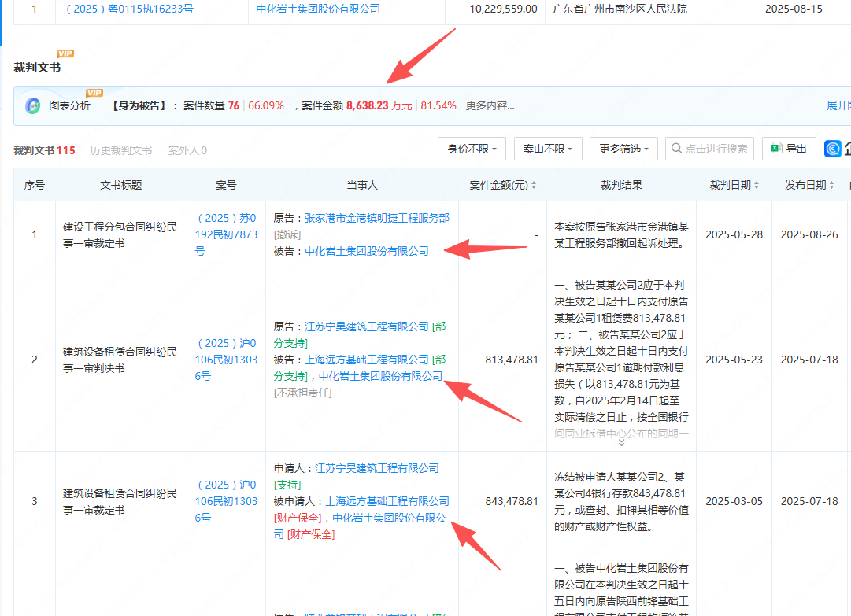Open defendant 中化岩土集团股份有限公司 in row 1

(x=366, y=251)
